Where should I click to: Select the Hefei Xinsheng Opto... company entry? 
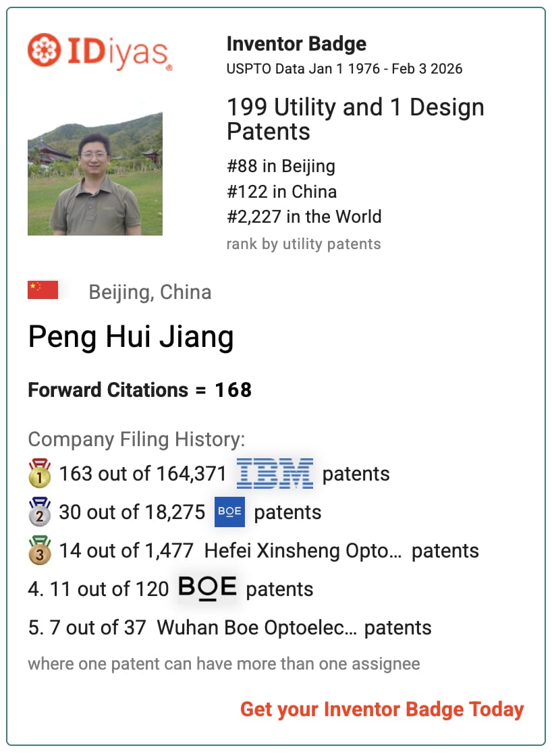[x=303, y=551]
